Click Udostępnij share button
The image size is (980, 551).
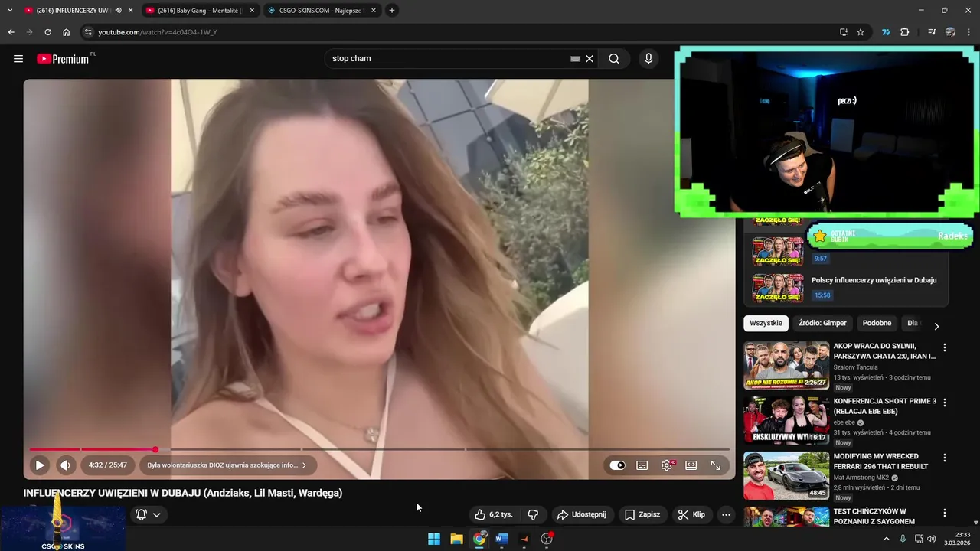coord(582,514)
